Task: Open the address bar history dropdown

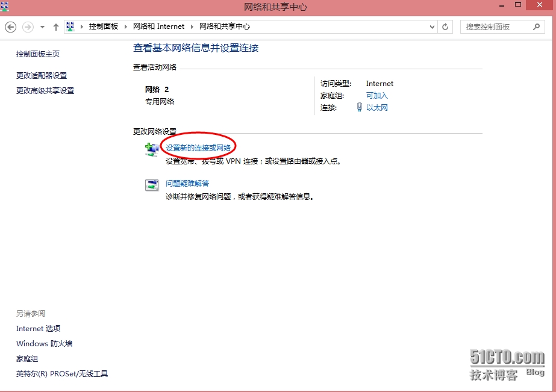Action: click(432, 27)
